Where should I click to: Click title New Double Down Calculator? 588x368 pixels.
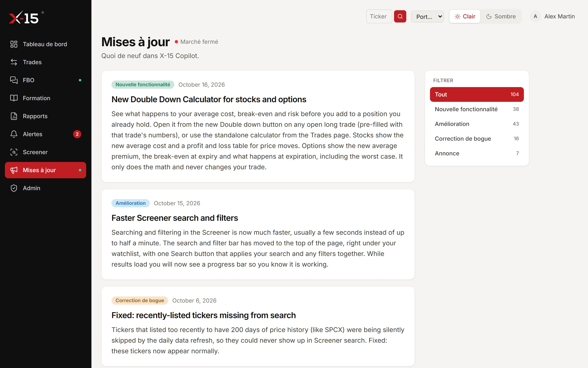coord(209,99)
